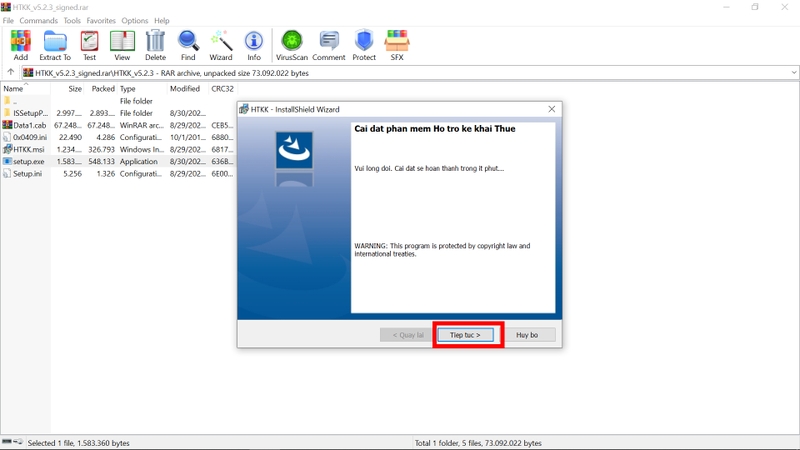800x450 pixels.
Task: Sort by the Packed column header
Action: pos(101,89)
